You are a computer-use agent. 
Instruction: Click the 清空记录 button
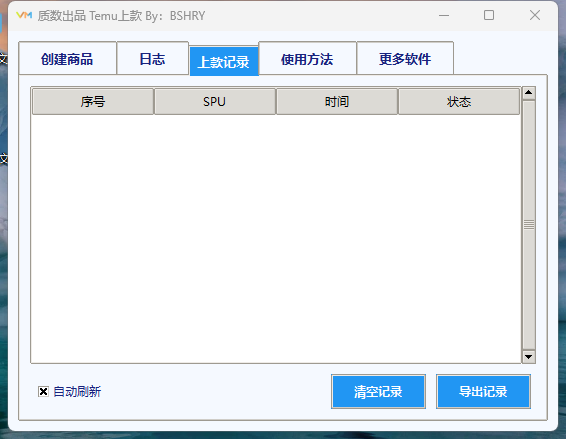pyautogui.click(x=378, y=392)
